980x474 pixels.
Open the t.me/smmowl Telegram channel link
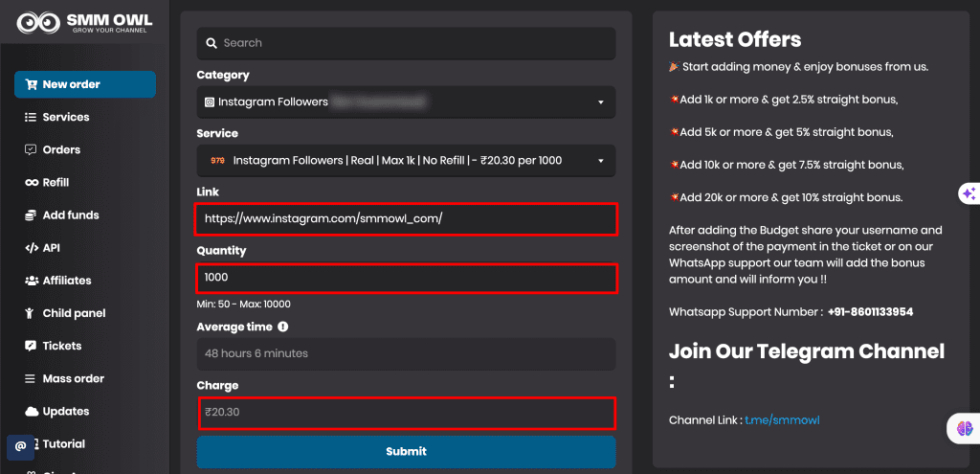[x=782, y=420]
